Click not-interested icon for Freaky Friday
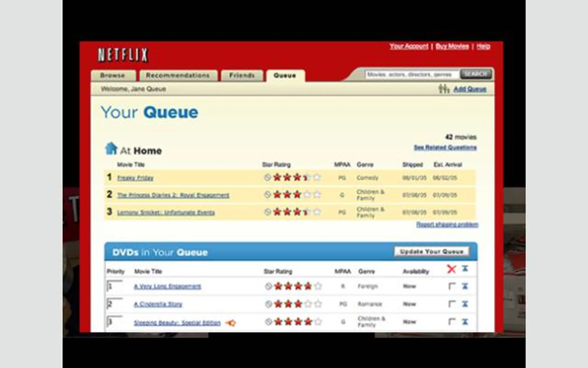The width and height of the screenshot is (588, 368). click(267, 177)
